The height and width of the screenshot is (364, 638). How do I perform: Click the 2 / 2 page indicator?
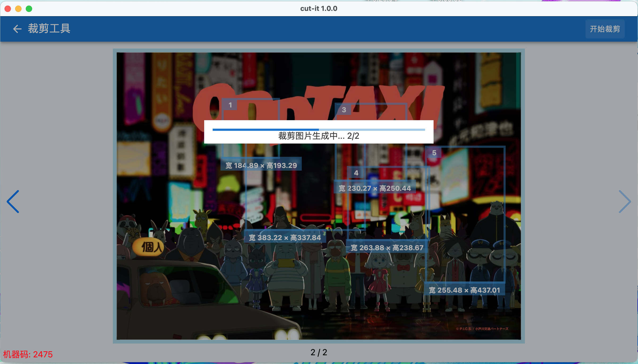pos(319,352)
